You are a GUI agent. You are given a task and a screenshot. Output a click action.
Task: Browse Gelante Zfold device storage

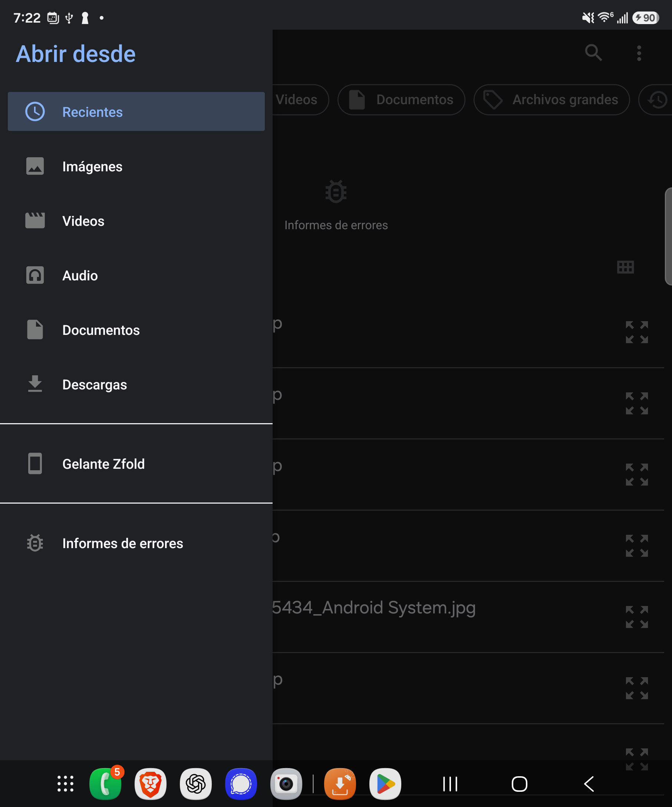(136, 464)
